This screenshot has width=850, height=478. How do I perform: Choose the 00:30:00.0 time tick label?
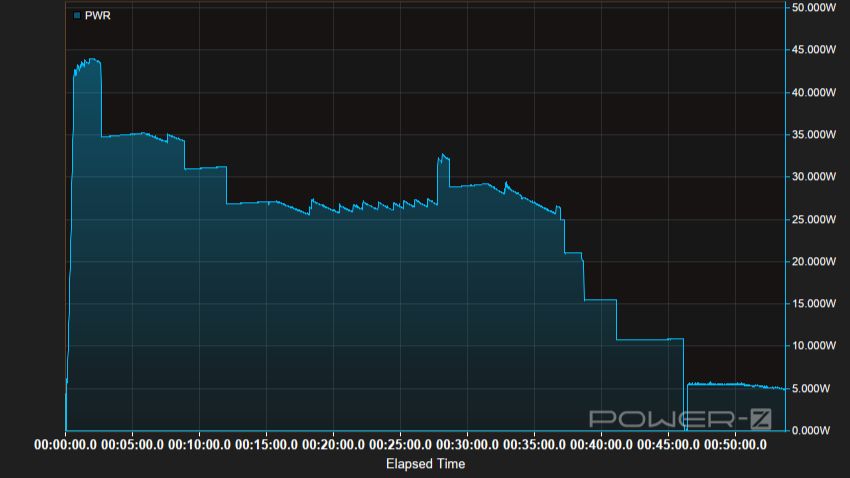pos(468,445)
